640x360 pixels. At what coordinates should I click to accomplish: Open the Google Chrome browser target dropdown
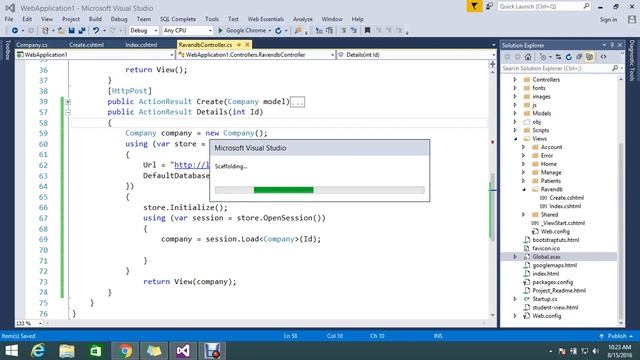tap(270, 31)
